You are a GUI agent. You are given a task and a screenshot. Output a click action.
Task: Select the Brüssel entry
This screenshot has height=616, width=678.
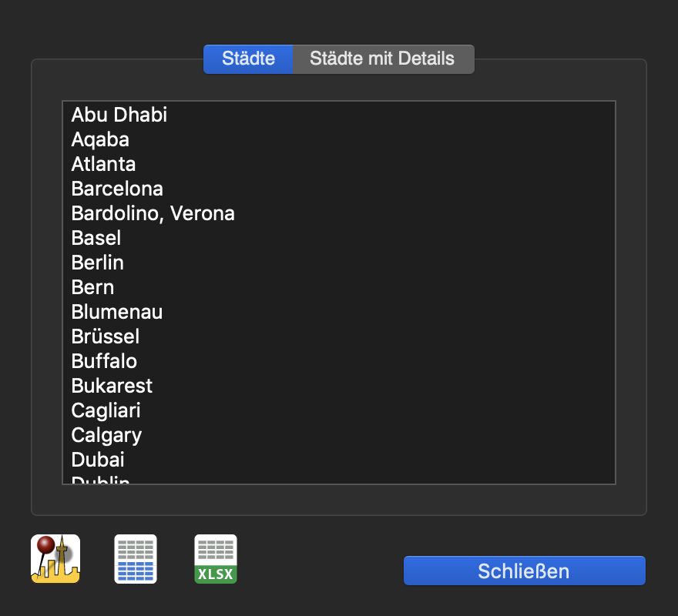point(339,336)
